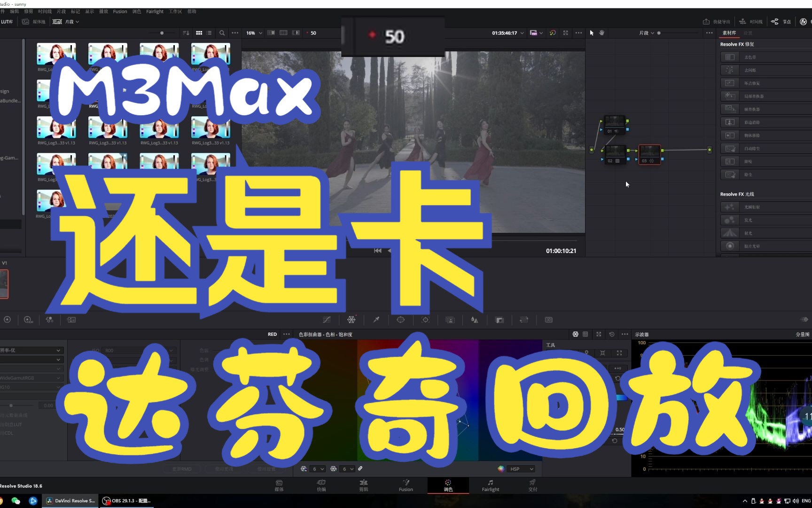
Task: Switch to the Fairlight page tab
Action: pos(491,485)
